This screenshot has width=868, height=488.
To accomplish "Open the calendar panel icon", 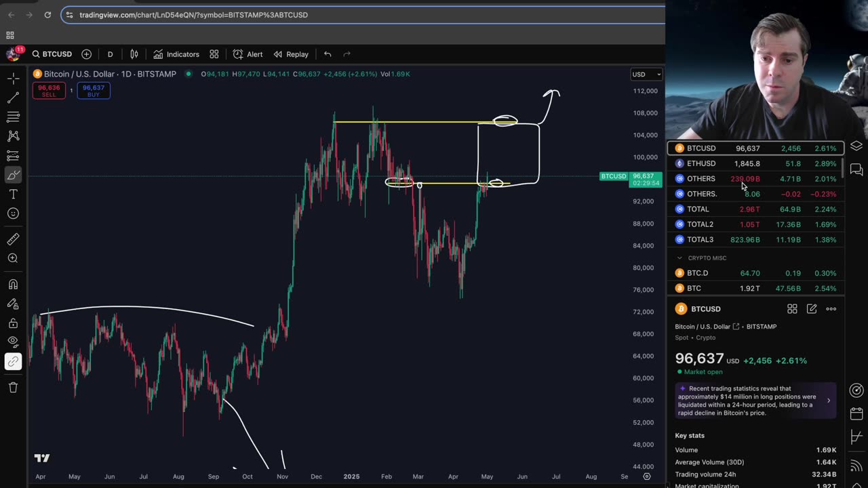I will (856, 413).
